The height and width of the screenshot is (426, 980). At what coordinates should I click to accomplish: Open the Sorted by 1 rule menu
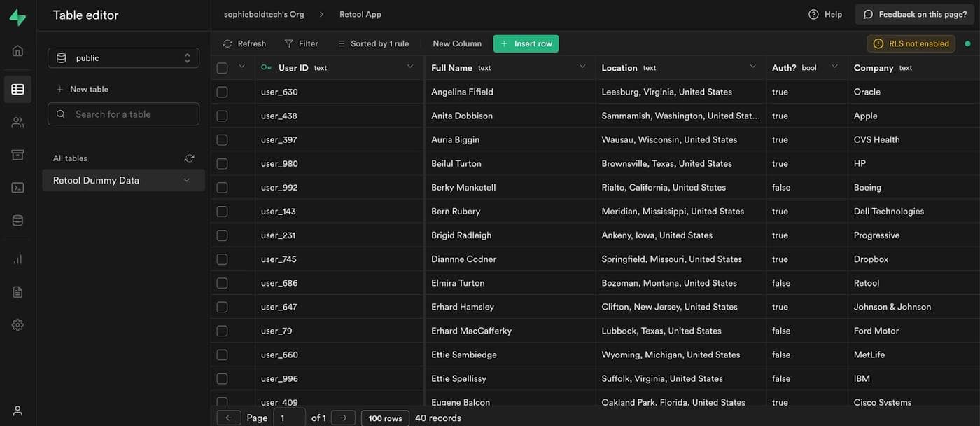click(373, 43)
